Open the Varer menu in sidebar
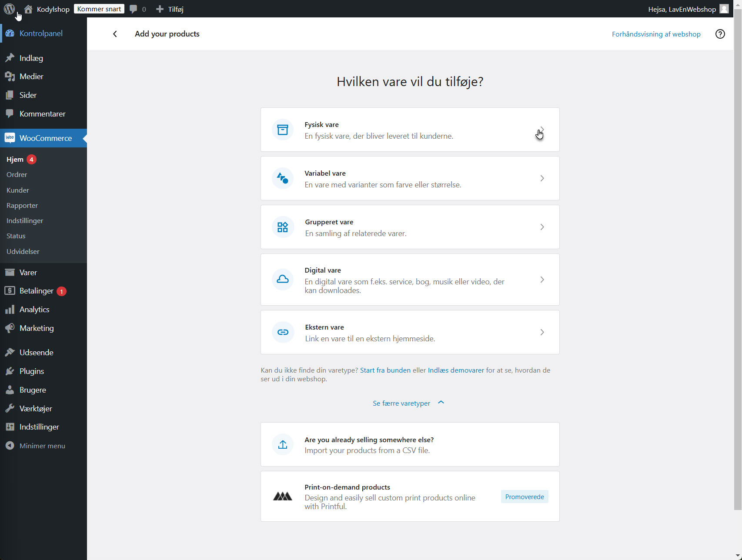Screen dimensions: 742x560 (x=28, y=273)
